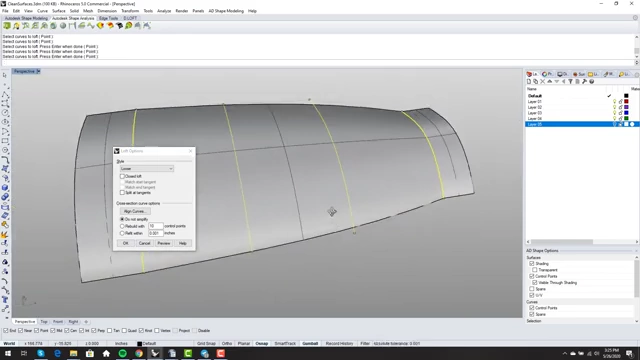Click the new layer icon in Layers panel

pos(529,82)
